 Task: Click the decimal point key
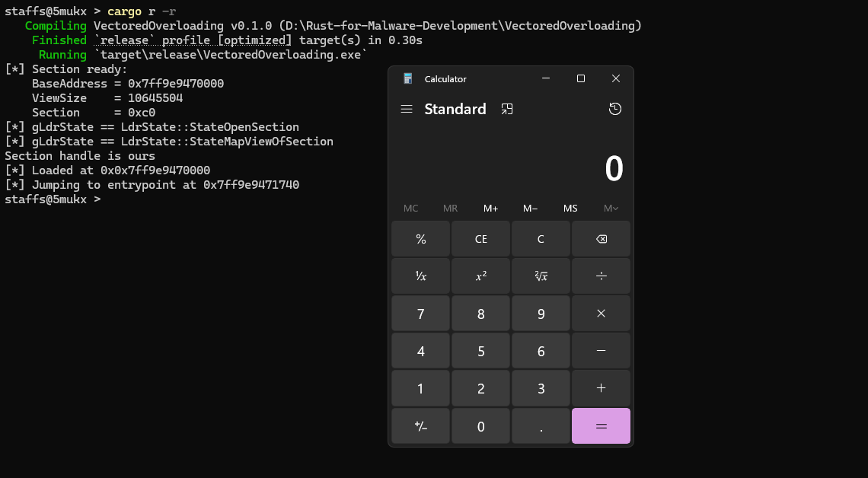tap(541, 426)
